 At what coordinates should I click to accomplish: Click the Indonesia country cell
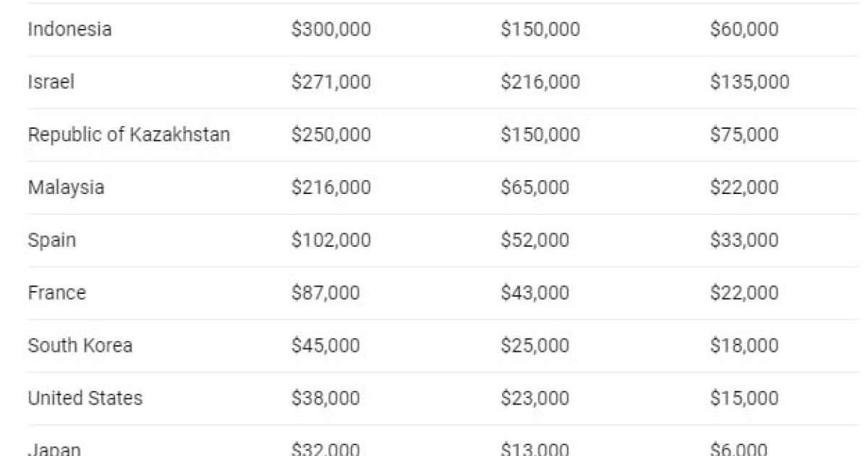point(69,30)
